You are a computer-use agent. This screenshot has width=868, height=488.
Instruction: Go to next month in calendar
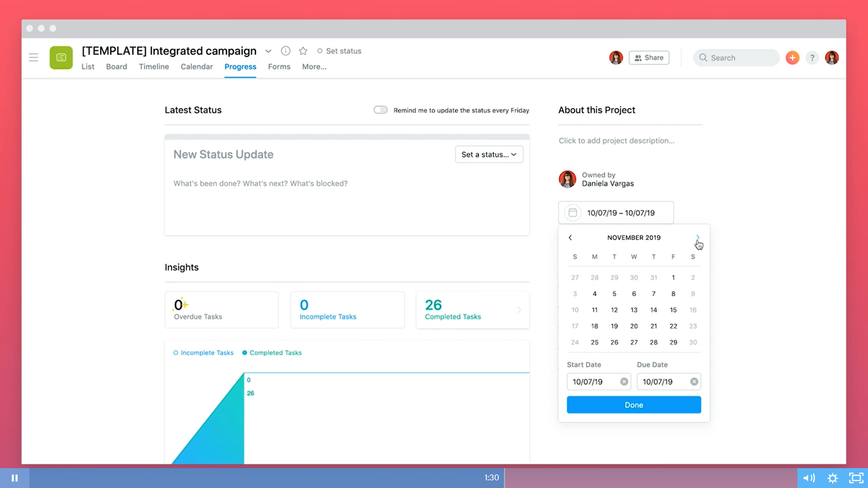pyautogui.click(x=698, y=238)
